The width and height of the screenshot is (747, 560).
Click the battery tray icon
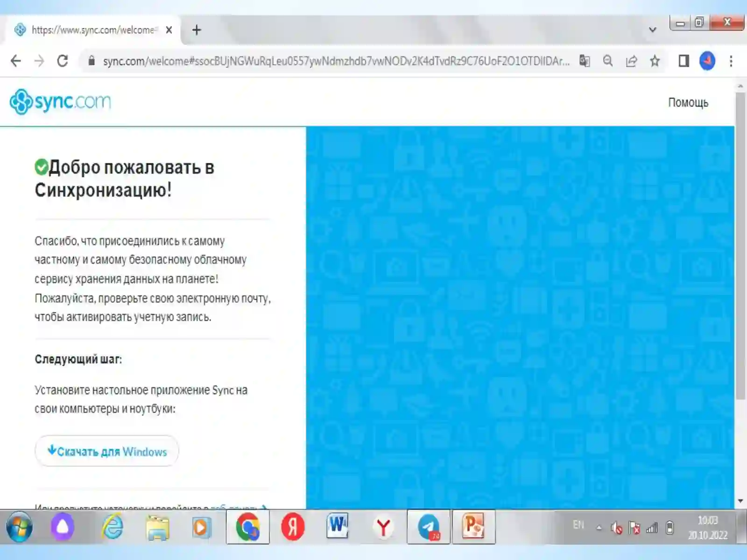[x=670, y=528]
